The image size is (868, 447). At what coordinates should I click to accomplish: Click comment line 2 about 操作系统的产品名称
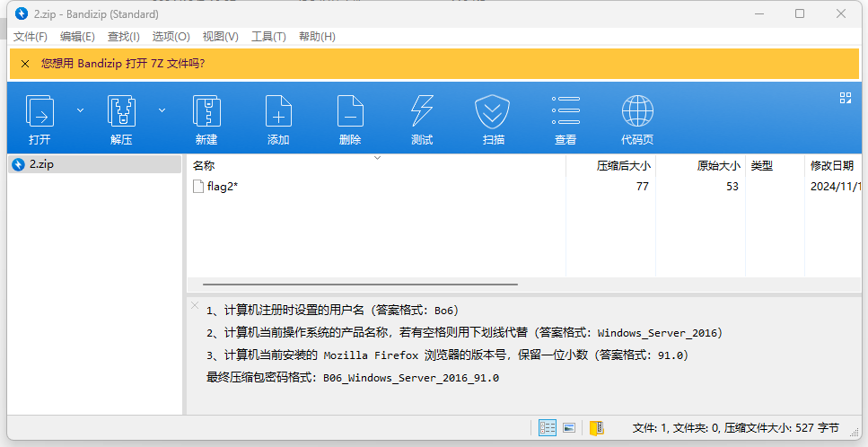click(x=464, y=333)
